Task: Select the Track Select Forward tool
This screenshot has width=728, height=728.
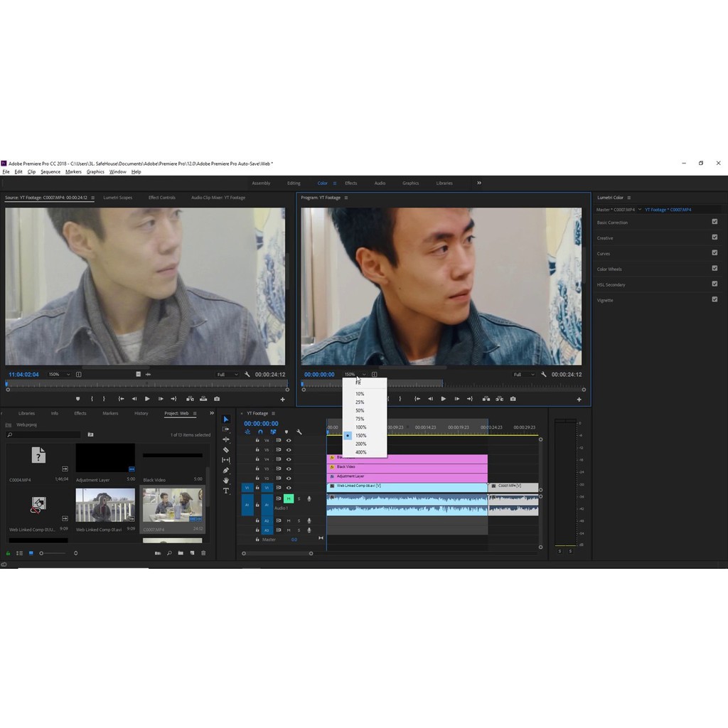Action: [x=227, y=429]
